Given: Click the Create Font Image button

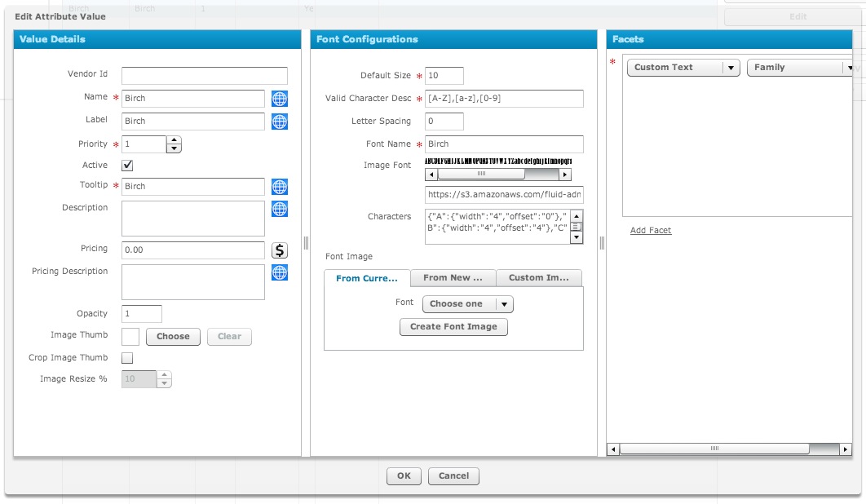Looking at the screenshot, I should [453, 327].
